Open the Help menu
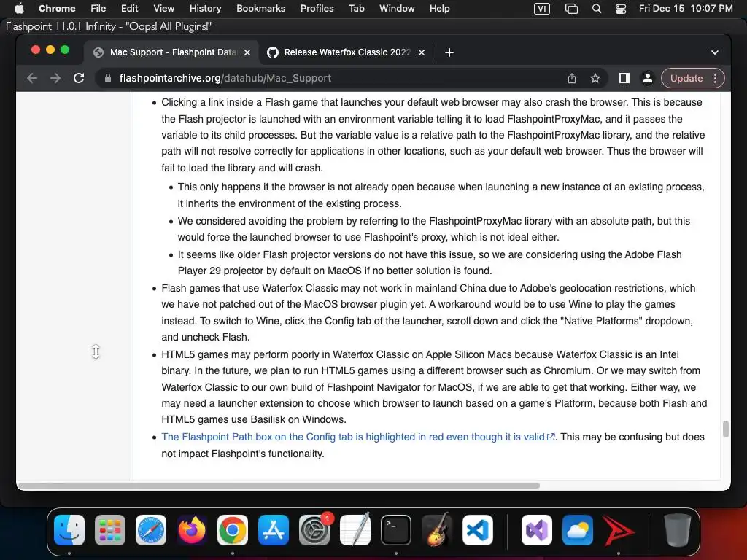 coord(439,8)
